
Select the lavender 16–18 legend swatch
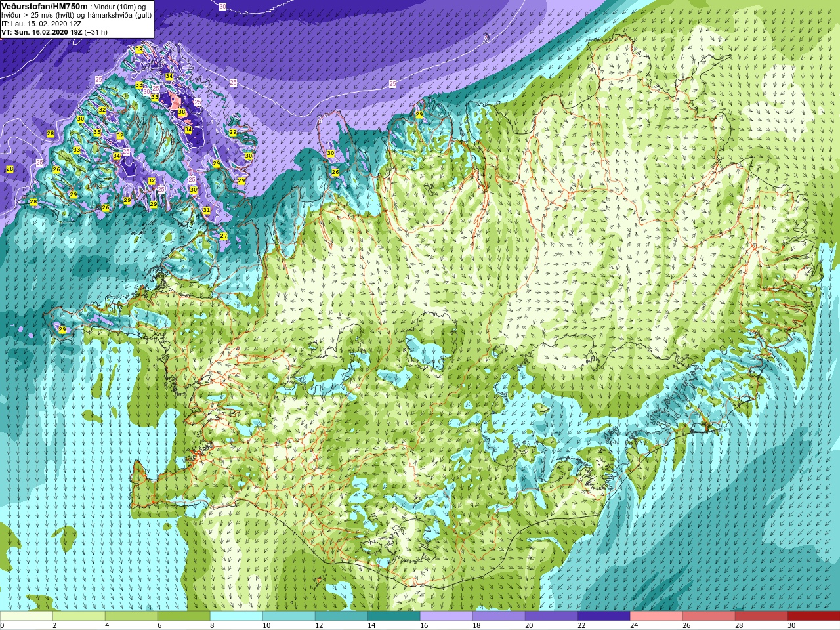point(446,616)
